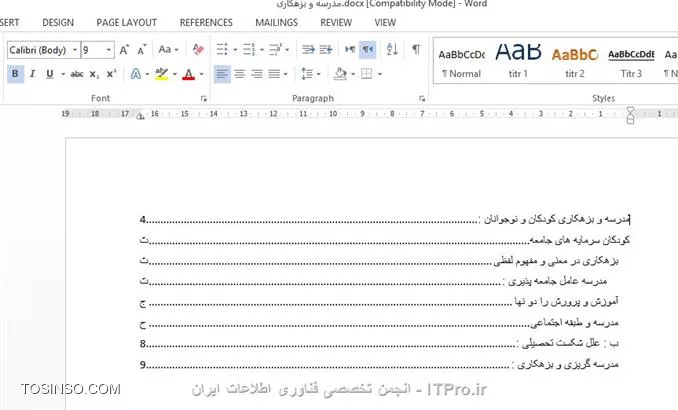Screen dimensions: 678x410
Task: Click Justify alignment icon
Action: pos(274,74)
